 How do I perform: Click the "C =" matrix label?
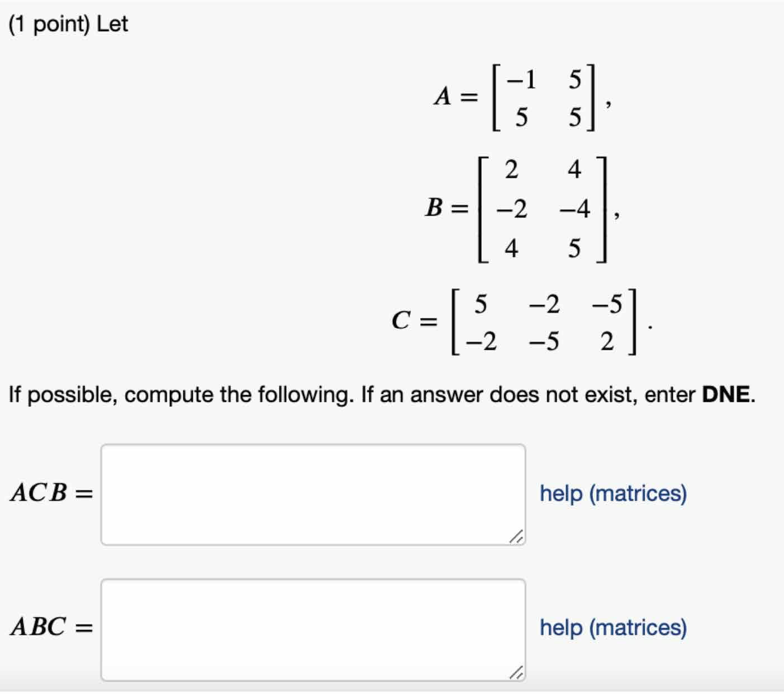[414, 321]
